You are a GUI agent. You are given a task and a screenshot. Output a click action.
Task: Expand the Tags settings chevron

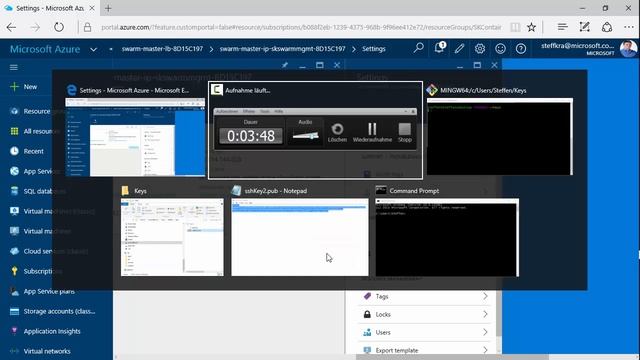point(485,296)
